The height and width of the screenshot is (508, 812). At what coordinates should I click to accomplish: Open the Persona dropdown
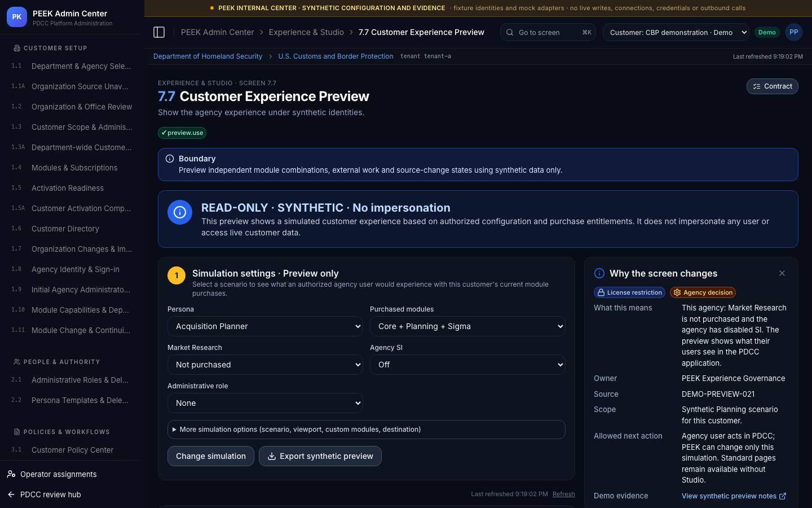tap(265, 326)
